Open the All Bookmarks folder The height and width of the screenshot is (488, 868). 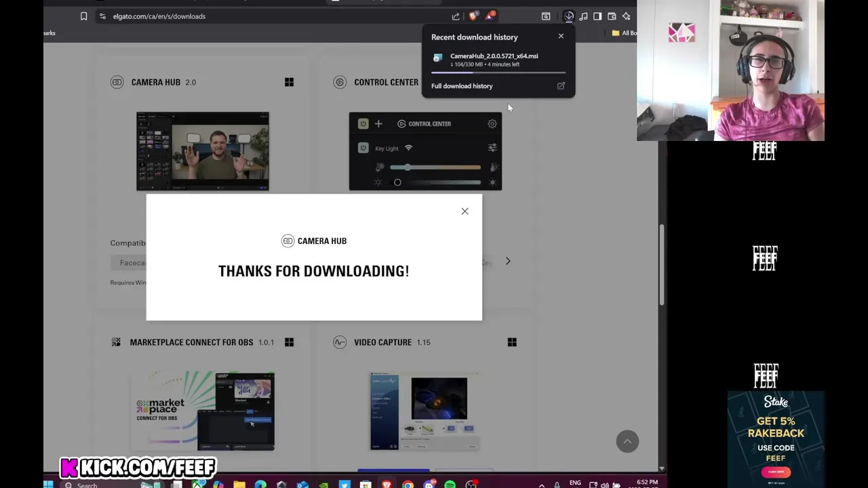[624, 33]
